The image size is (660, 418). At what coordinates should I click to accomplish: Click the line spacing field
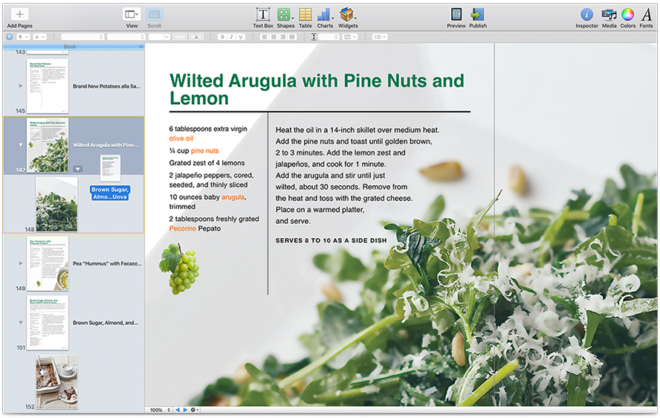328,37
